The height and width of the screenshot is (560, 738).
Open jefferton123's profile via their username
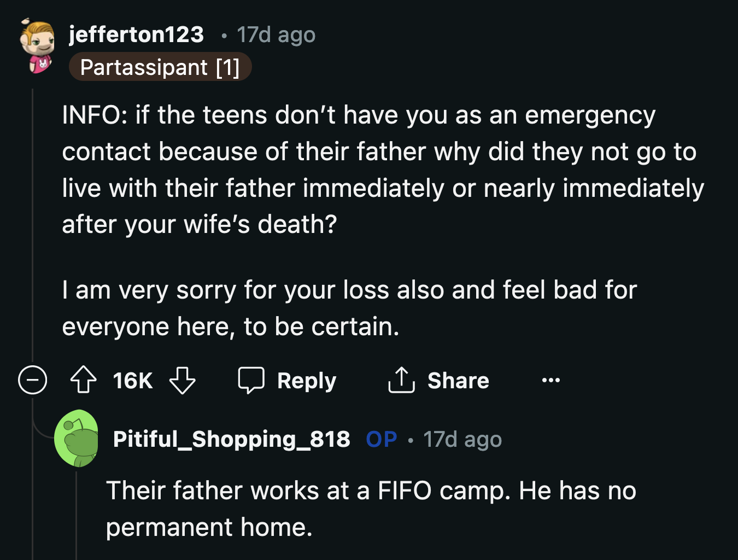136,34
